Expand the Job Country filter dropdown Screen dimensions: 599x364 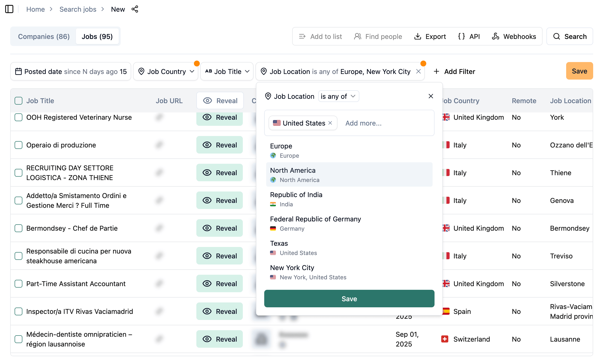[x=166, y=72]
